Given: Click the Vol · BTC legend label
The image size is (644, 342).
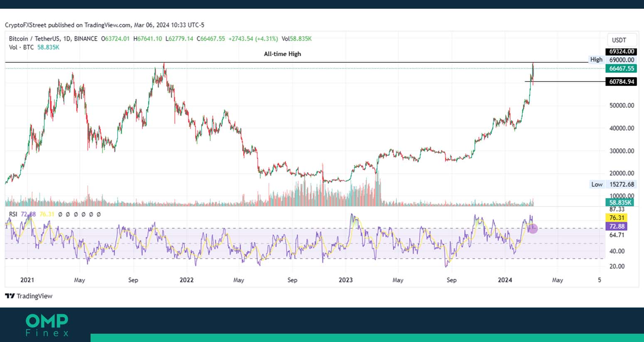Looking at the screenshot, I should coord(22,47).
